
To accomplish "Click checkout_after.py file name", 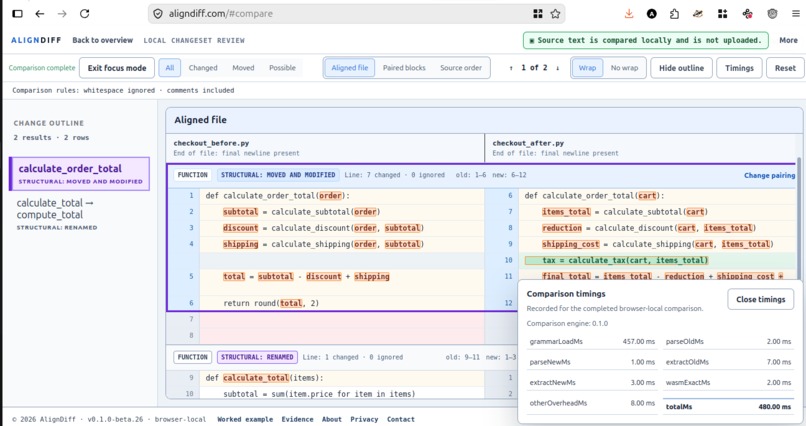I will tap(528, 143).
